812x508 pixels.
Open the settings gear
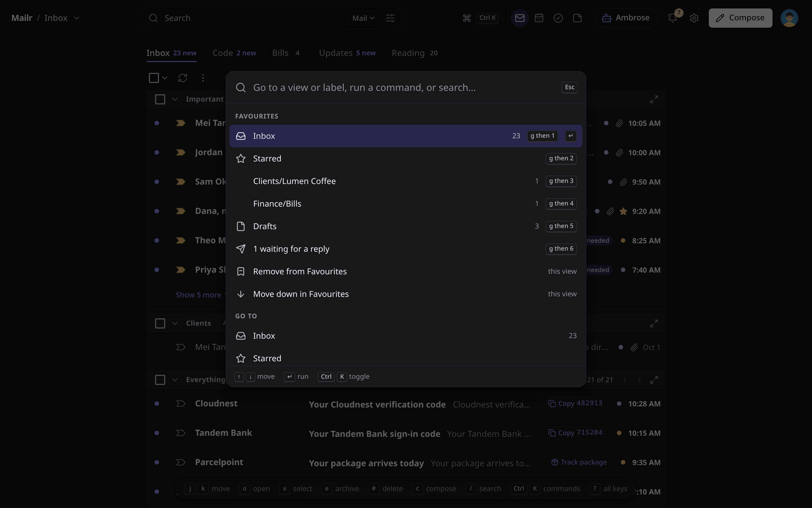(694, 18)
